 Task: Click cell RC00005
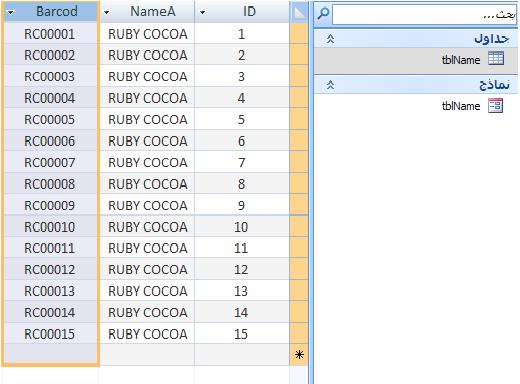click(50, 119)
